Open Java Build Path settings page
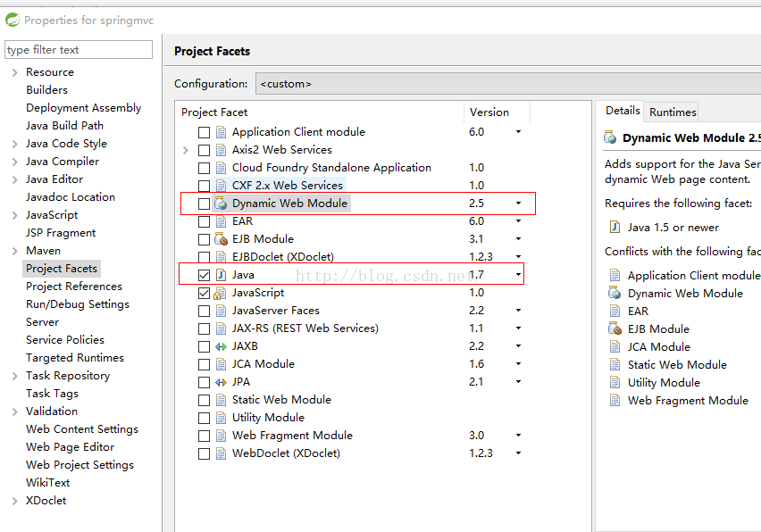 coord(64,126)
